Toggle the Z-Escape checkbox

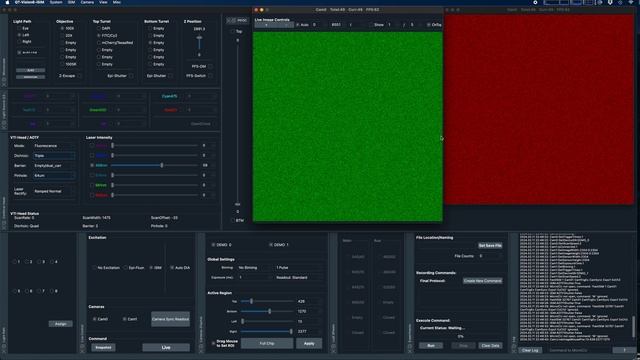click(x=80, y=76)
